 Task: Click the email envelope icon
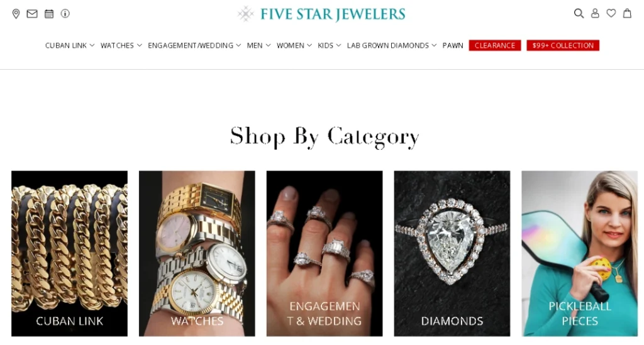pyautogui.click(x=32, y=14)
